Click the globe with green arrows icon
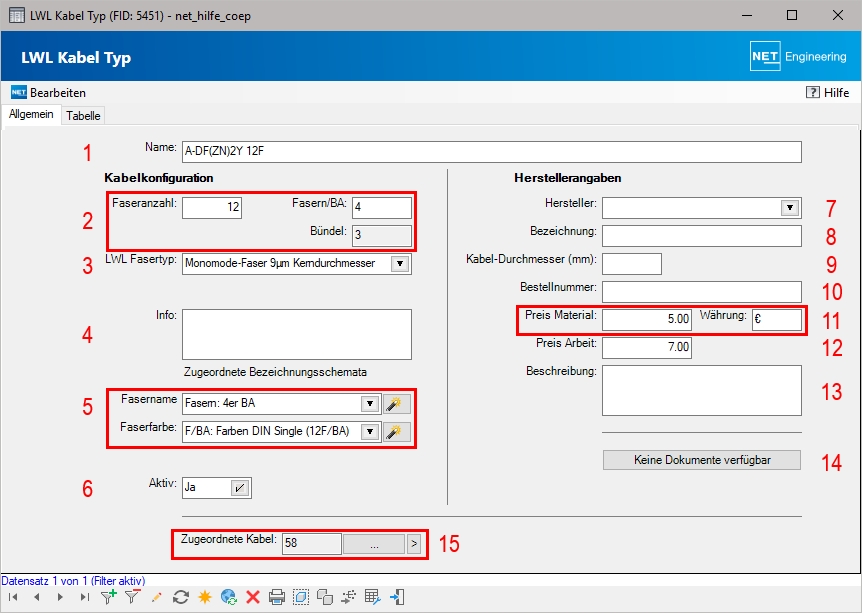This screenshot has height=613, width=862. [229, 597]
